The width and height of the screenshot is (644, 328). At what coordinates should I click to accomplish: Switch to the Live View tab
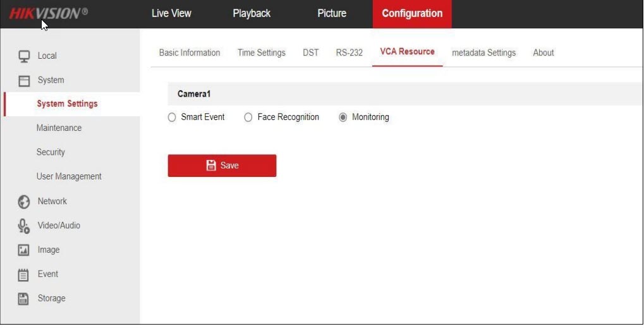pyautogui.click(x=171, y=13)
